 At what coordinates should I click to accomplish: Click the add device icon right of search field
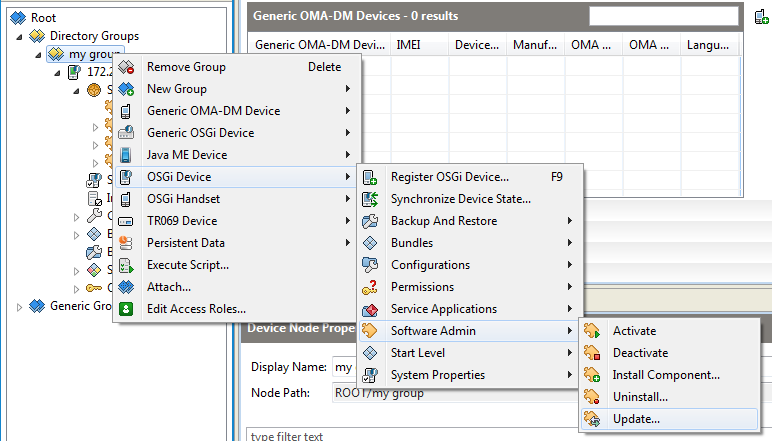[761, 17]
